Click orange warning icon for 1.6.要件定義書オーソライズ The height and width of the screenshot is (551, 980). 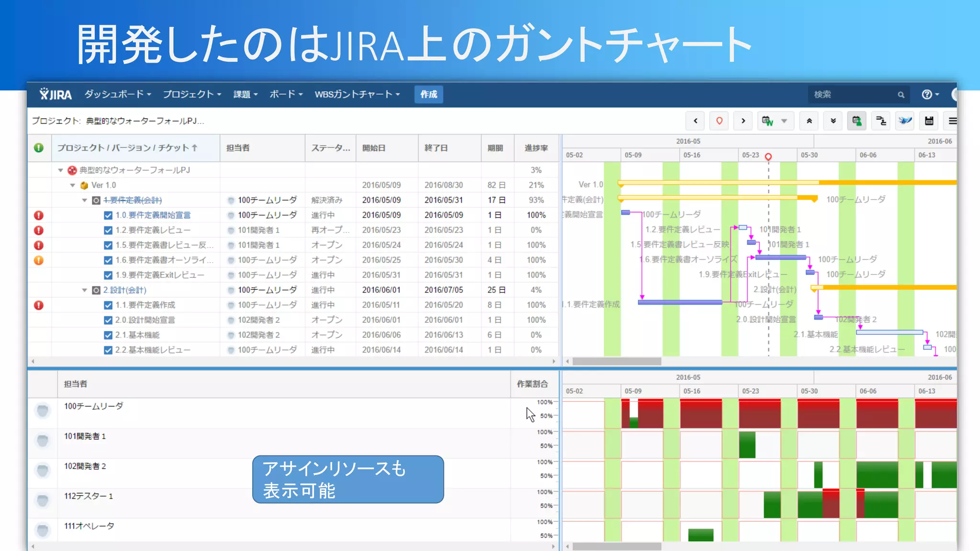point(39,260)
